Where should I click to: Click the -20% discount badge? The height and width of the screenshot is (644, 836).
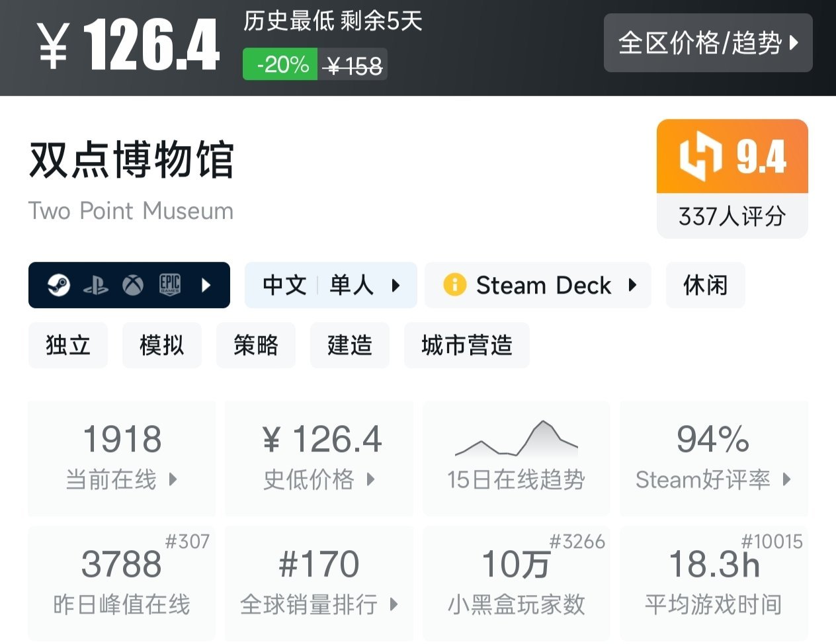[x=280, y=65]
